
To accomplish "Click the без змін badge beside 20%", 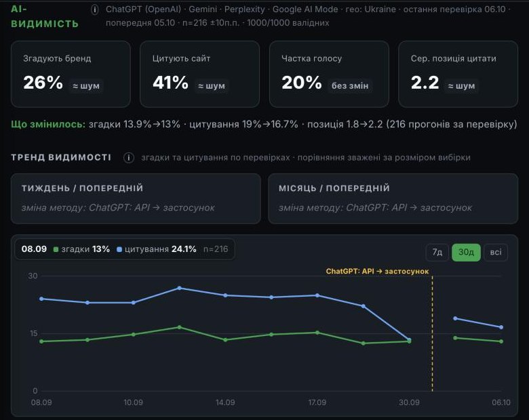I will point(350,86).
